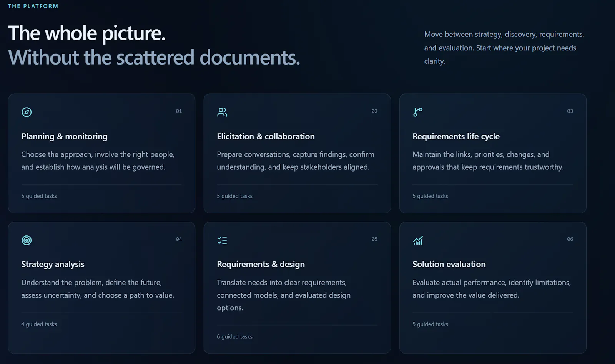Open the Requirements & design heading

[x=261, y=264]
